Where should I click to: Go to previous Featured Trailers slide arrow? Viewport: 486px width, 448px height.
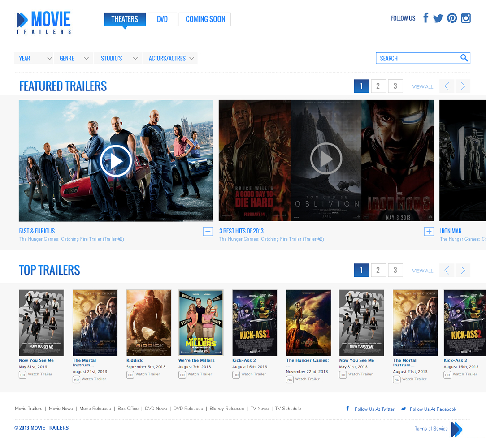point(447,86)
